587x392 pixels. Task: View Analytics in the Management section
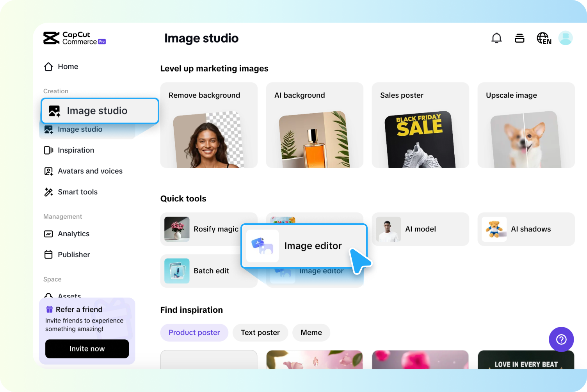67,234
